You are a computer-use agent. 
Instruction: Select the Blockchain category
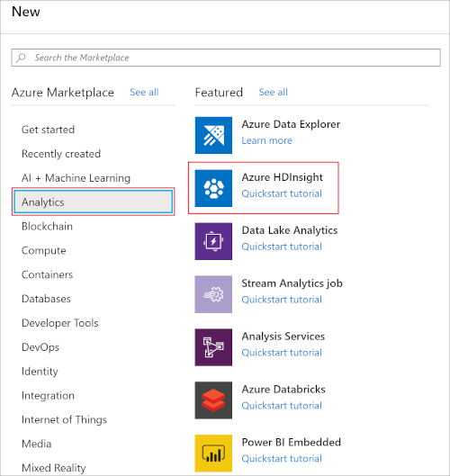(x=47, y=226)
